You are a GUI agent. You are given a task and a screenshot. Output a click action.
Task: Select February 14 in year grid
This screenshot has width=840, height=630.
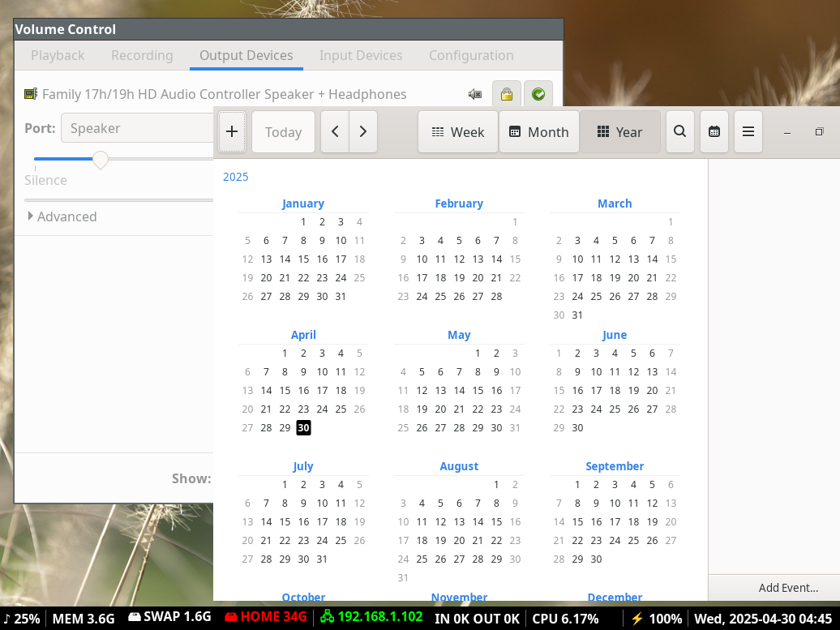(x=496, y=259)
